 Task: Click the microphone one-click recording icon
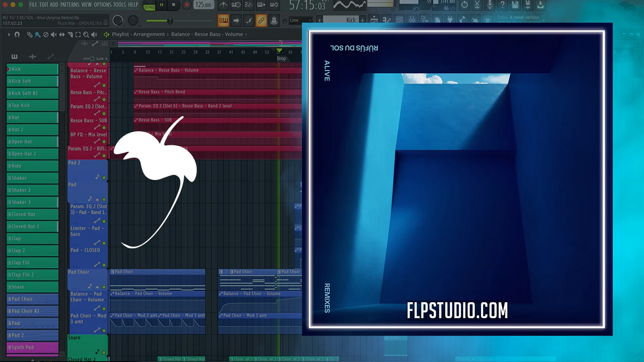coord(490,5)
